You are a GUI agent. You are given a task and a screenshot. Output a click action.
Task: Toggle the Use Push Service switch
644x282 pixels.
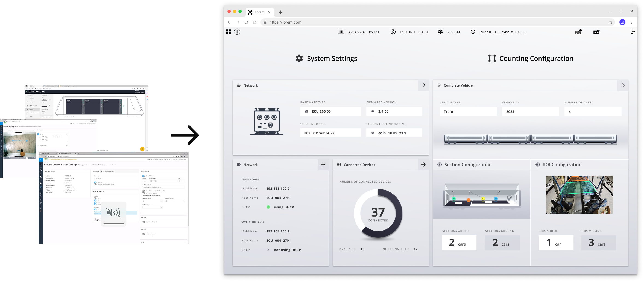click(144, 176)
